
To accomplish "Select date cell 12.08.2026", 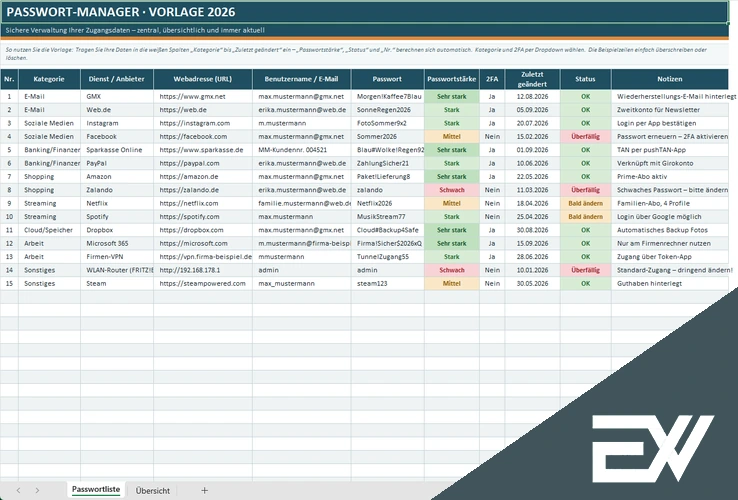I will click(532, 97).
